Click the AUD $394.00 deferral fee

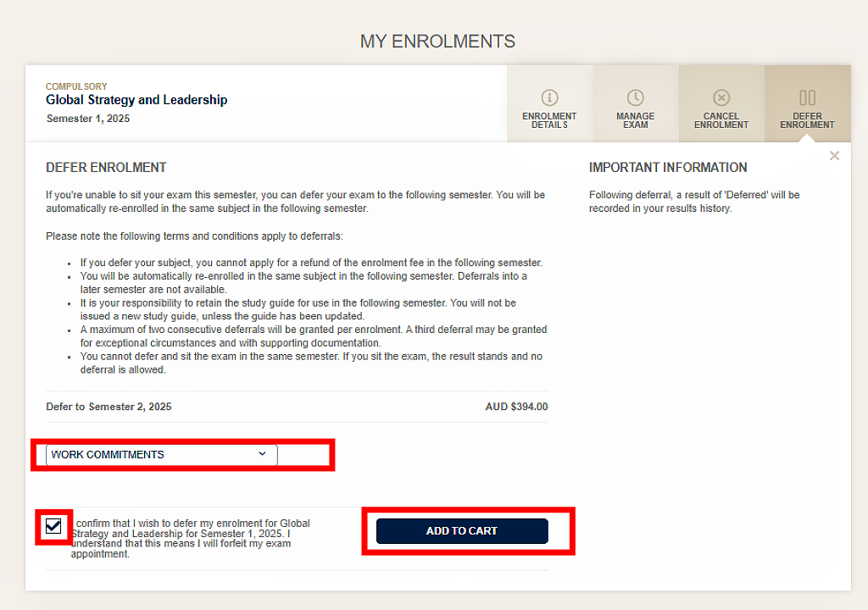(516, 407)
